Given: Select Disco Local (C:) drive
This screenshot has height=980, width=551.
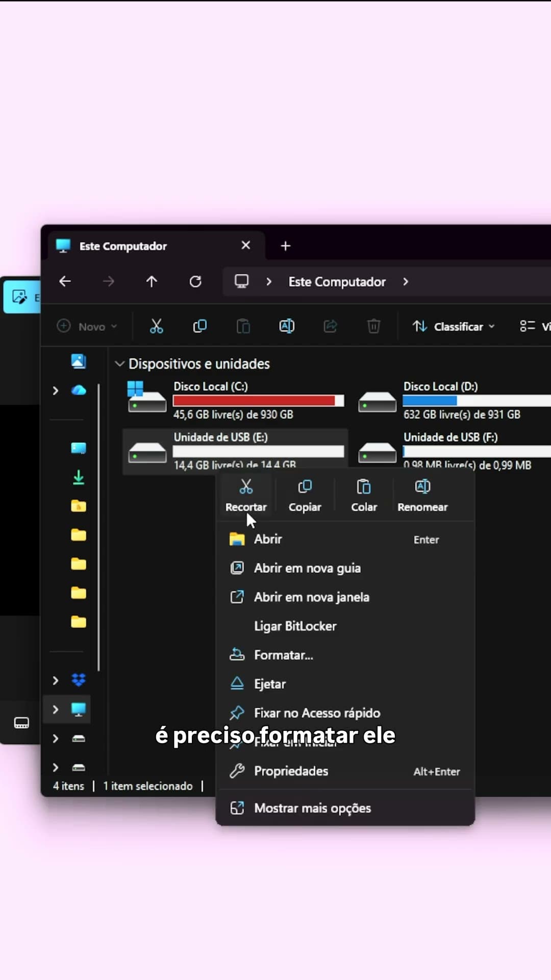Looking at the screenshot, I should coord(235,401).
